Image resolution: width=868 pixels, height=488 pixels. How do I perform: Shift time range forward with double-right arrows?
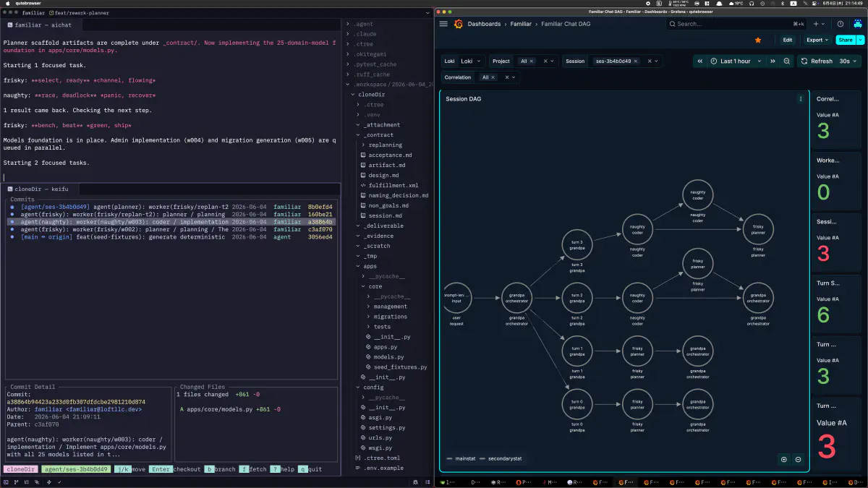[x=773, y=61]
